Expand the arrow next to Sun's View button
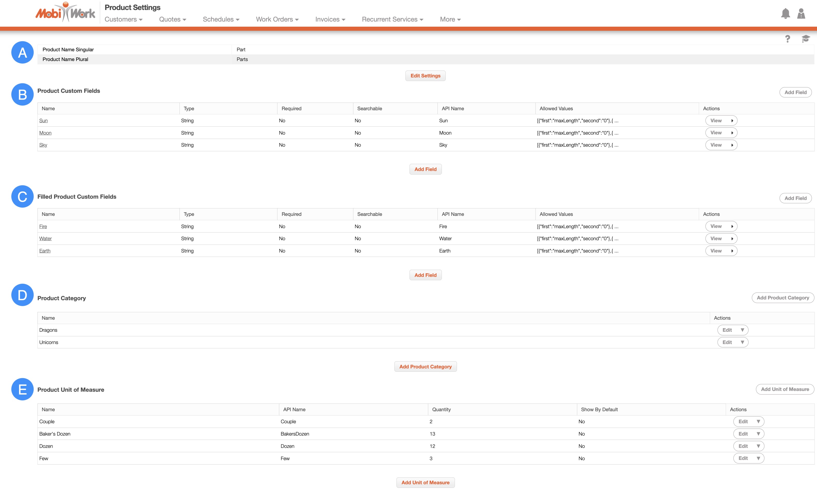817x504 pixels. [732, 121]
